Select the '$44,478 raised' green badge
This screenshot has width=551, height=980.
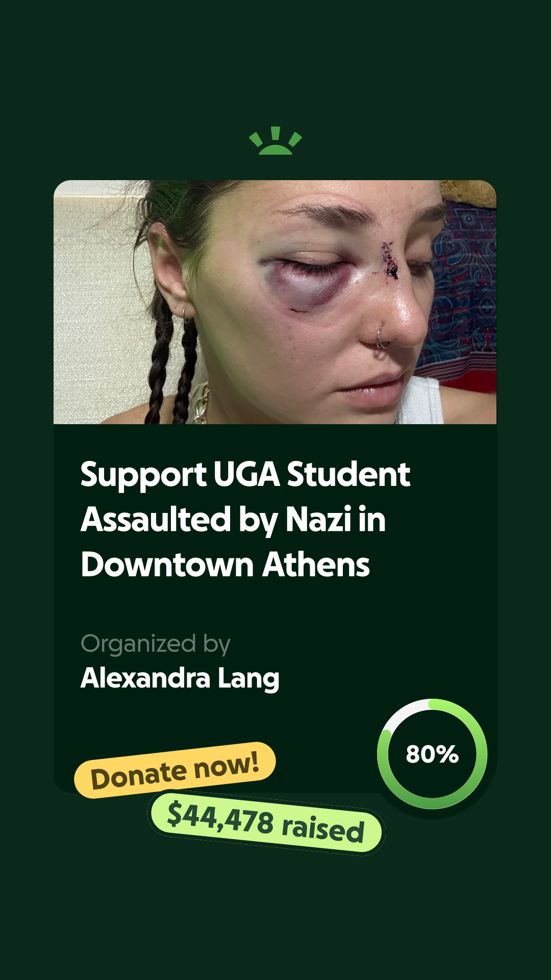[x=266, y=822]
